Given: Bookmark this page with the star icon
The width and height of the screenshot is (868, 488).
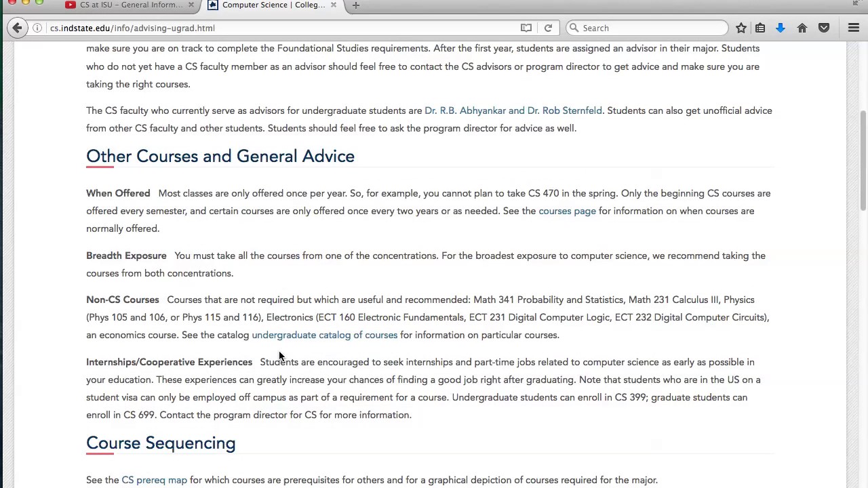Looking at the screenshot, I should [741, 28].
